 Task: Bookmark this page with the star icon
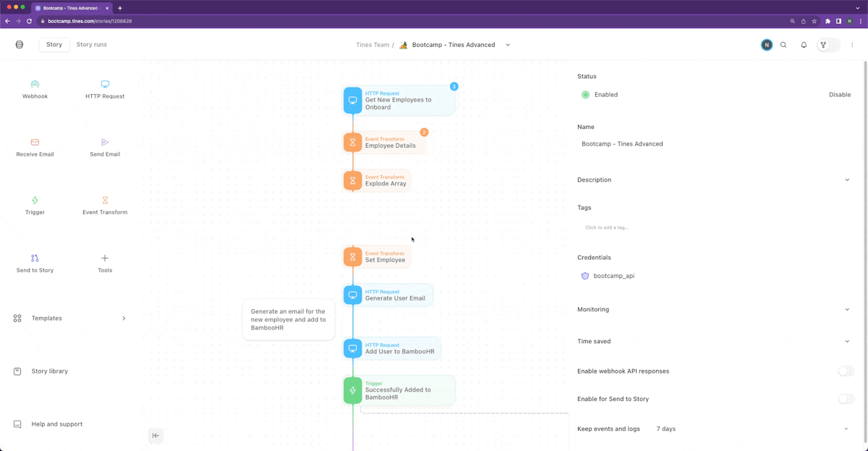[x=814, y=21]
